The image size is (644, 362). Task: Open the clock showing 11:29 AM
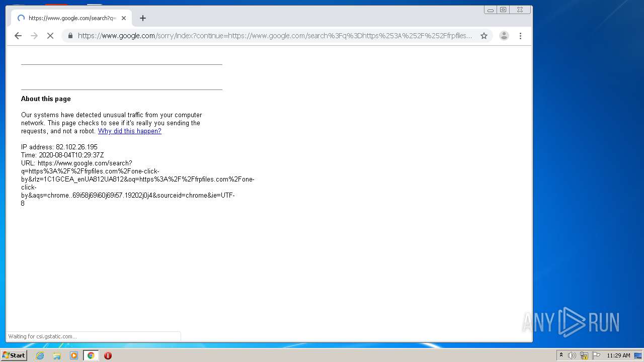[618, 355]
